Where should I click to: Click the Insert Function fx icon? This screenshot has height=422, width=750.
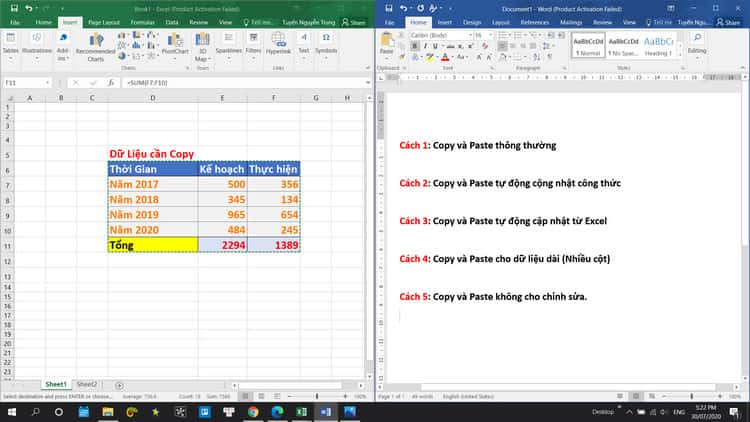pos(110,83)
